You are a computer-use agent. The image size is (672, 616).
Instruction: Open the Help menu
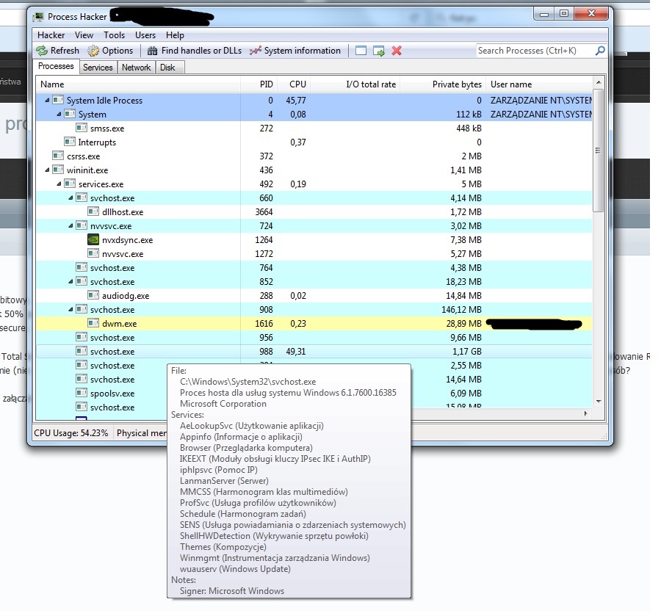pos(175,35)
